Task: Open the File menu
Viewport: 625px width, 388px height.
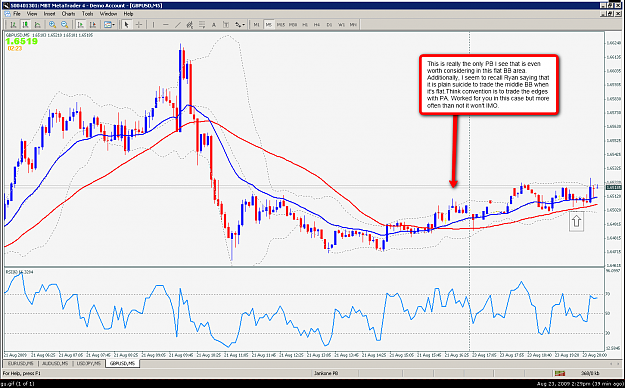Action: click(17, 14)
